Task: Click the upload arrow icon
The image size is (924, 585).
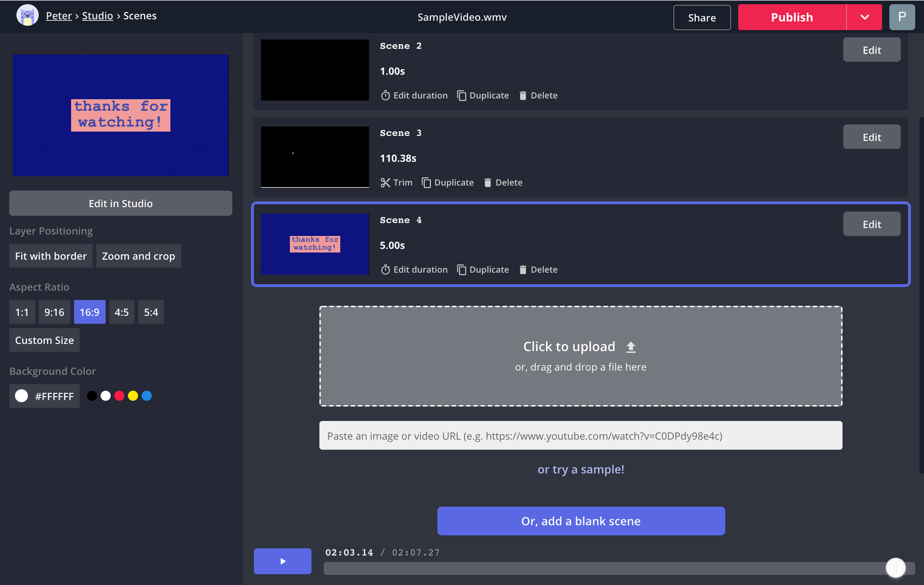Action: [x=631, y=347]
